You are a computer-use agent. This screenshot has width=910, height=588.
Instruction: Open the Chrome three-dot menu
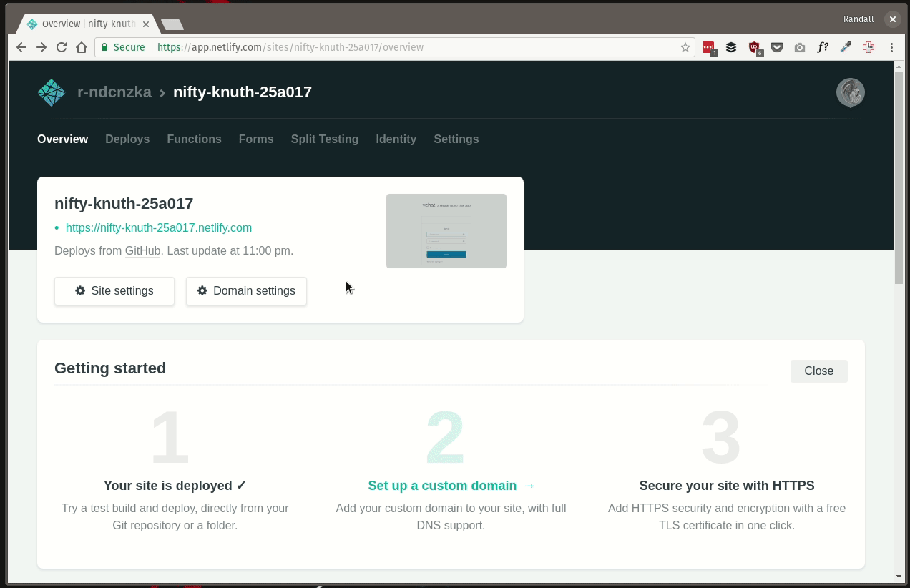point(891,47)
